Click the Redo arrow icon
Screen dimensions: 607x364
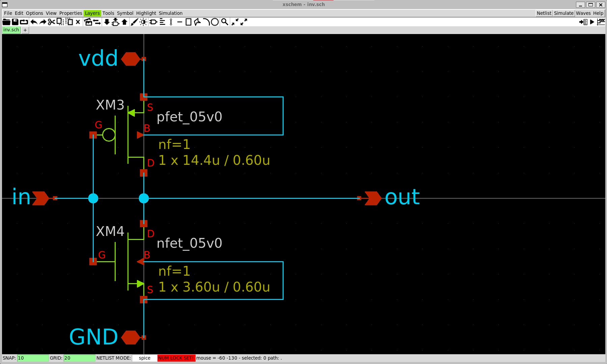(43, 22)
